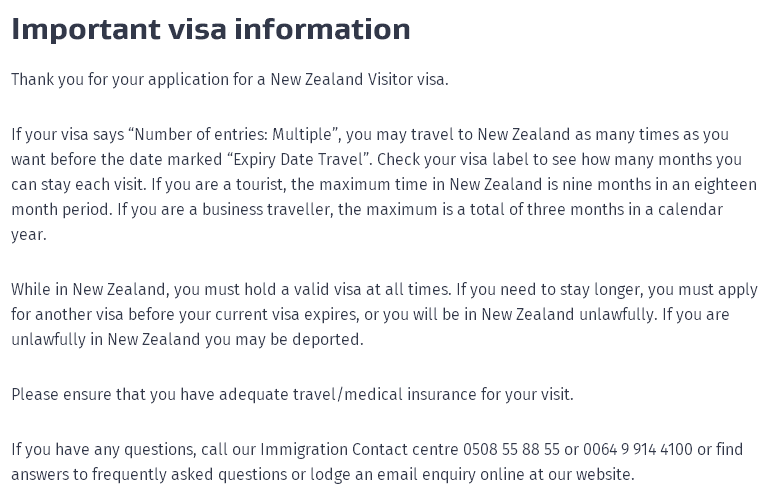The image size is (759, 504).
Task: Click the "New Zealand Visitor visa" text
Action: [359, 80]
